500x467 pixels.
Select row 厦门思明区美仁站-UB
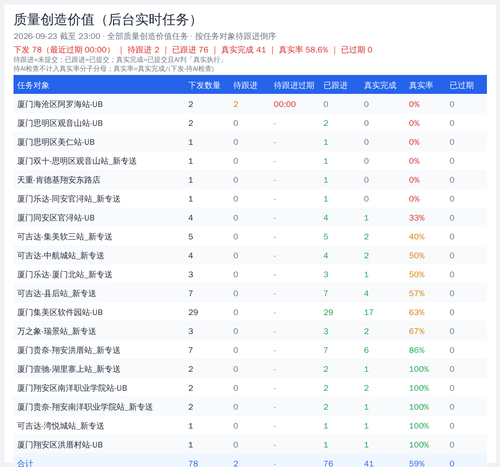[x=250, y=142]
